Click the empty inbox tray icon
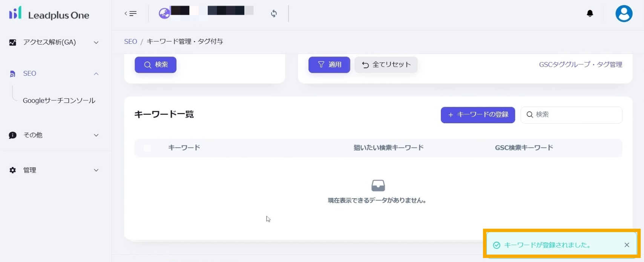Viewport: 644px width, 262px height. coord(378,185)
